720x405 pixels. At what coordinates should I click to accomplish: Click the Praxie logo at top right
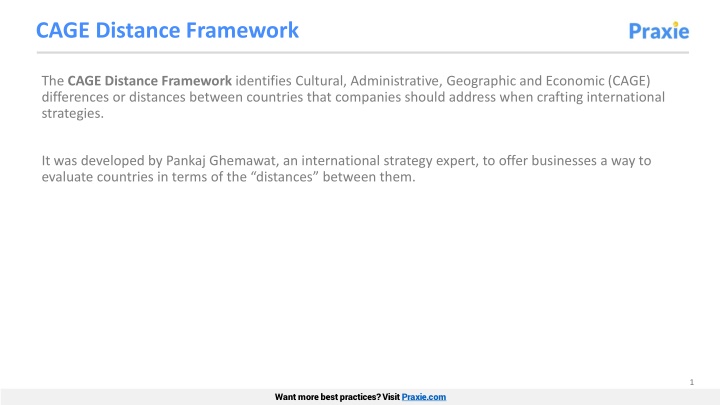(658, 31)
